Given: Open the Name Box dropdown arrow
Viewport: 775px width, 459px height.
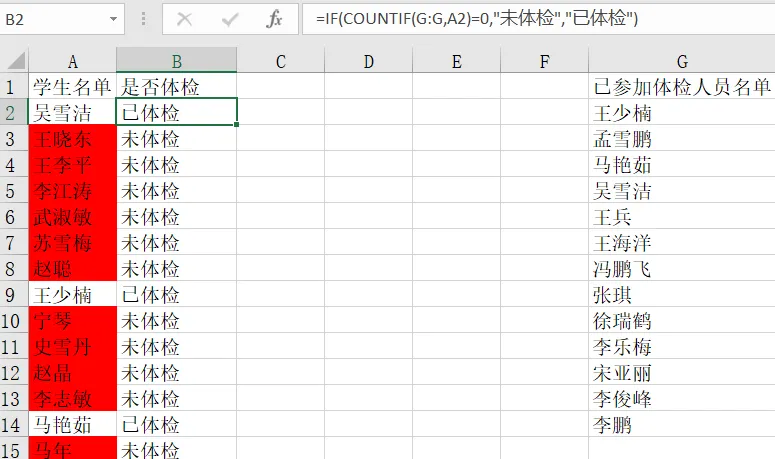Looking at the screenshot, I should 112,19.
